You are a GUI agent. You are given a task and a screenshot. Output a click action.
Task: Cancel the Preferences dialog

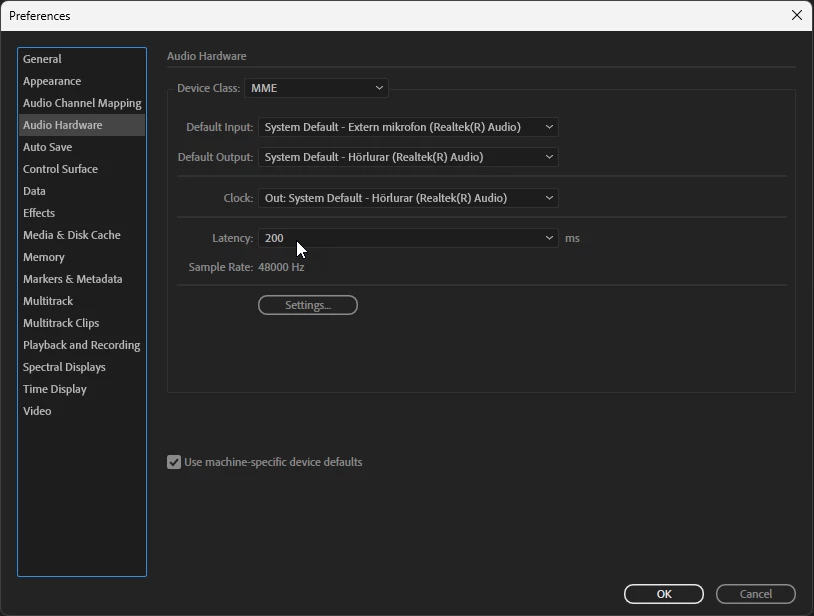tap(755, 594)
